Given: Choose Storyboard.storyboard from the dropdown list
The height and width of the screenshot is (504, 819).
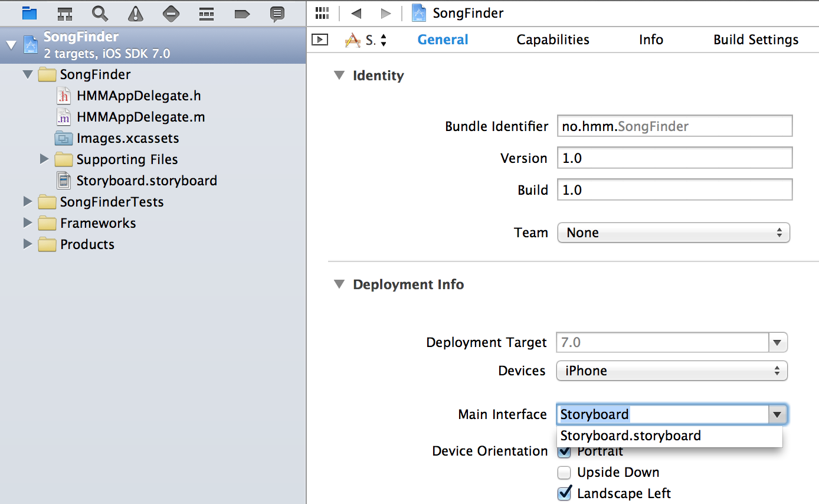Looking at the screenshot, I should coord(670,436).
